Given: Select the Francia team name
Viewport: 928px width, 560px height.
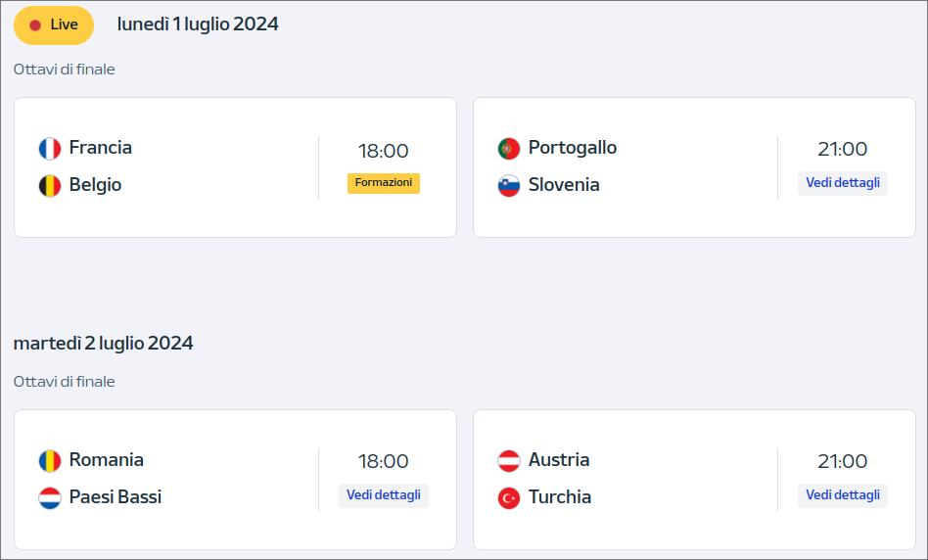Looking at the screenshot, I should (101, 148).
